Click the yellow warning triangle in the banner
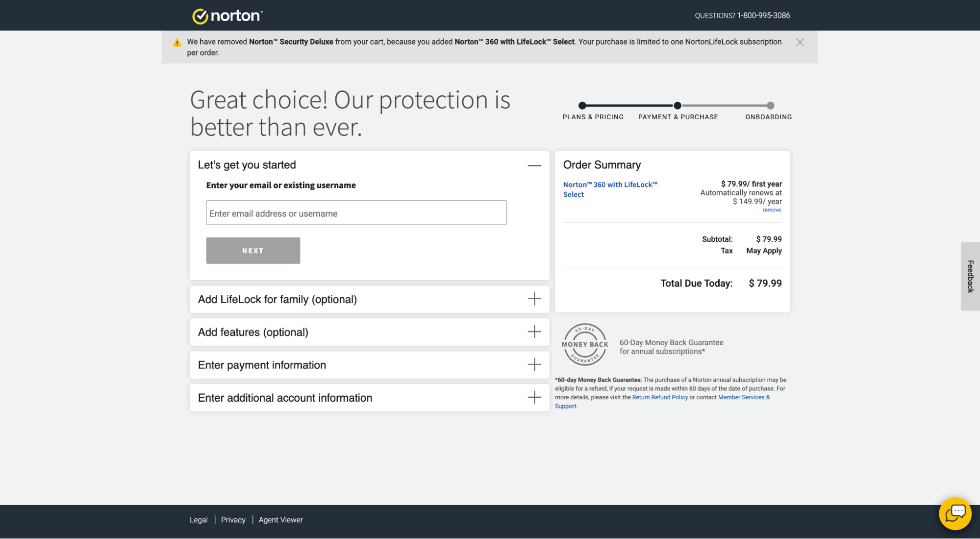980x539 pixels. (176, 42)
